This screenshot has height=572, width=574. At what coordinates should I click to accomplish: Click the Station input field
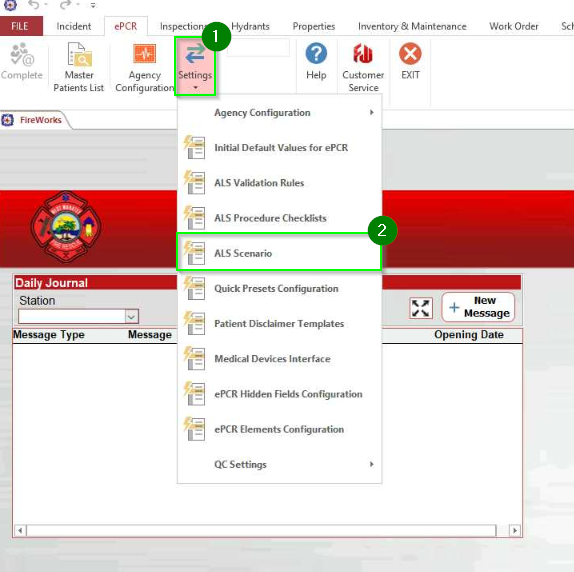(x=72, y=317)
